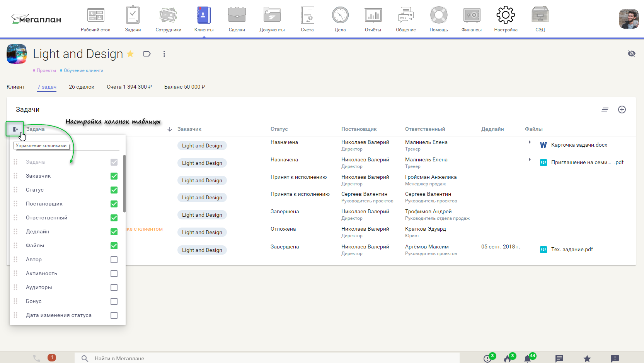This screenshot has width=644, height=363.
Task: Click Light and Design chip in Назначена first row
Action: coord(202,146)
